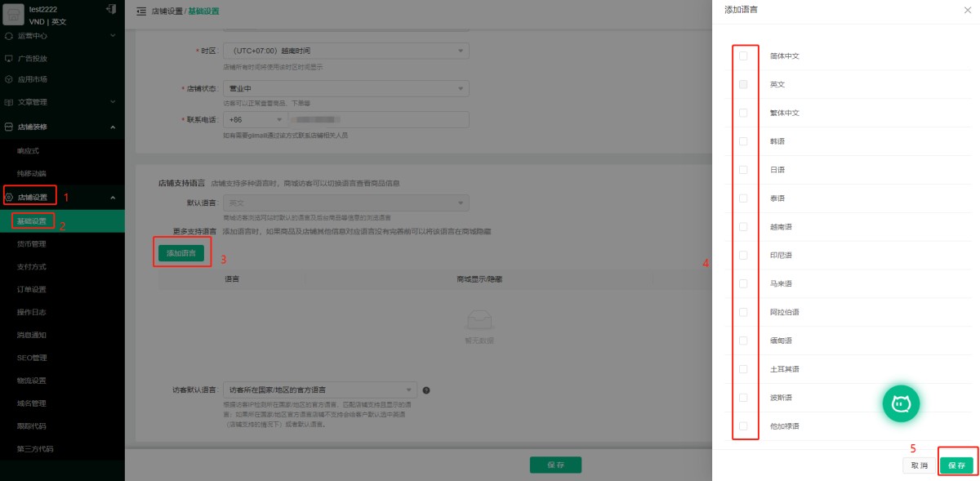The image size is (980, 481).
Task: Click the 广告投放 monitor icon
Action: (9, 59)
